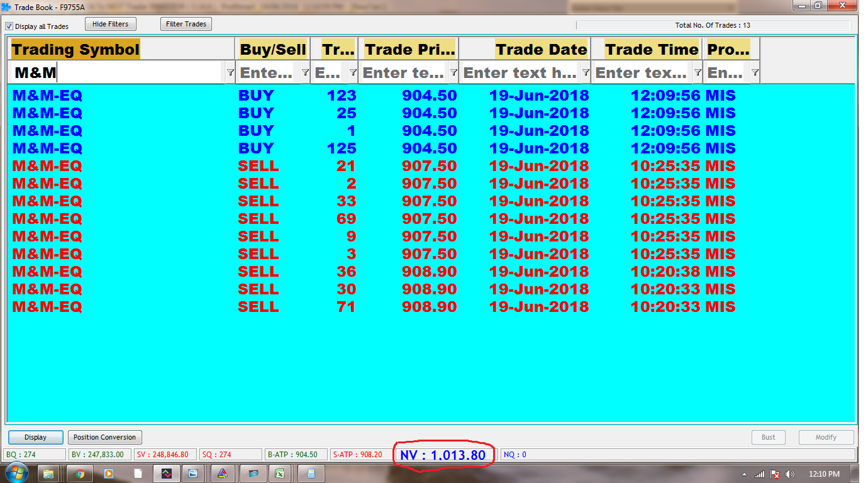
Task: Click the BQ : 274 status field
Action: pyautogui.click(x=35, y=455)
